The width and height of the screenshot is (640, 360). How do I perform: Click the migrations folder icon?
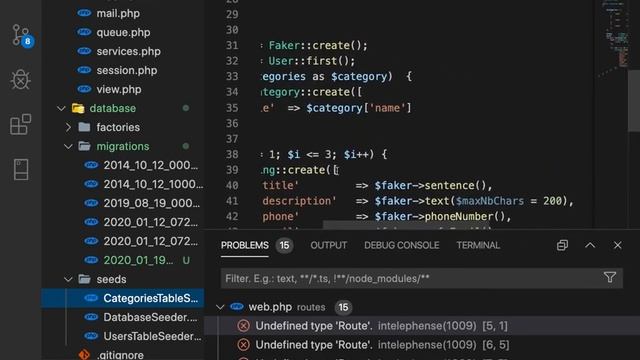(84, 146)
